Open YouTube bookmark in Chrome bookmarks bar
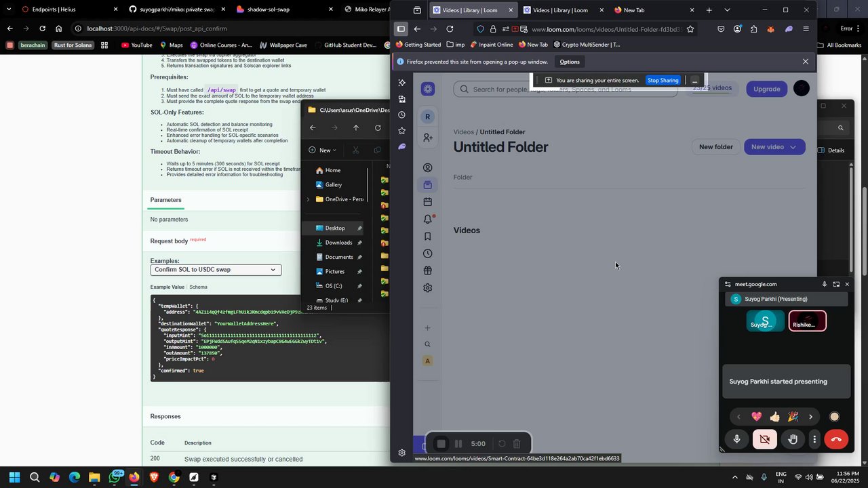The width and height of the screenshot is (868, 488). pyautogui.click(x=136, y=45)
